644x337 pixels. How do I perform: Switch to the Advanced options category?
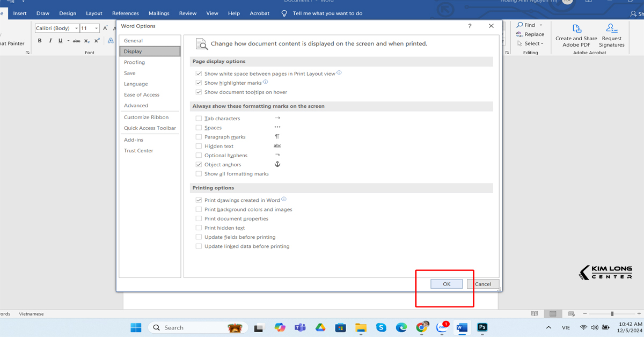tap(136, 106)
